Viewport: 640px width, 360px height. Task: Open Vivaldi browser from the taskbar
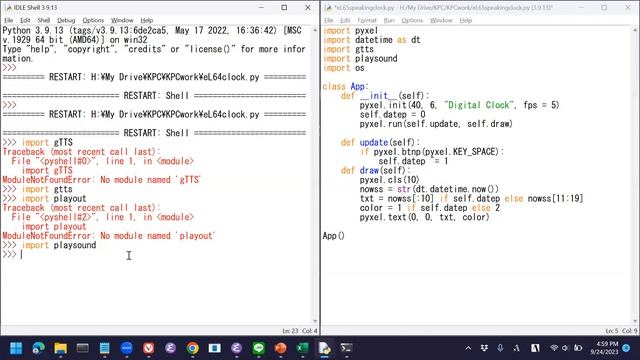tap(149, 348)
